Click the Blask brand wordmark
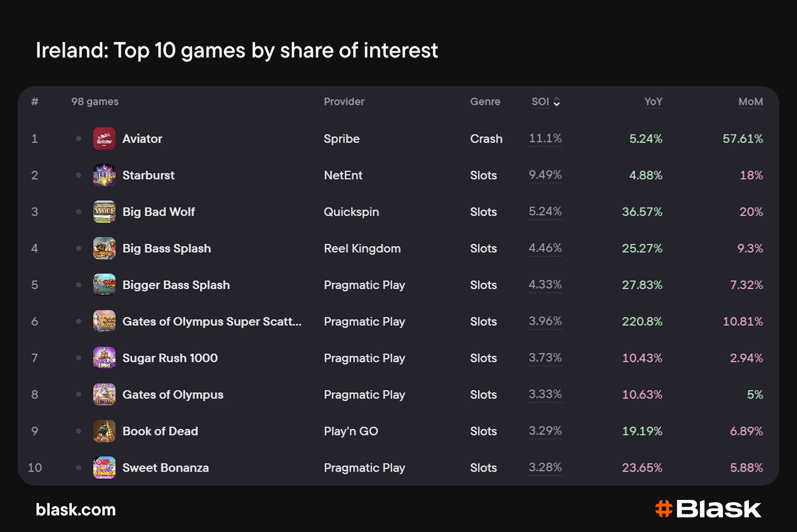 719,509
